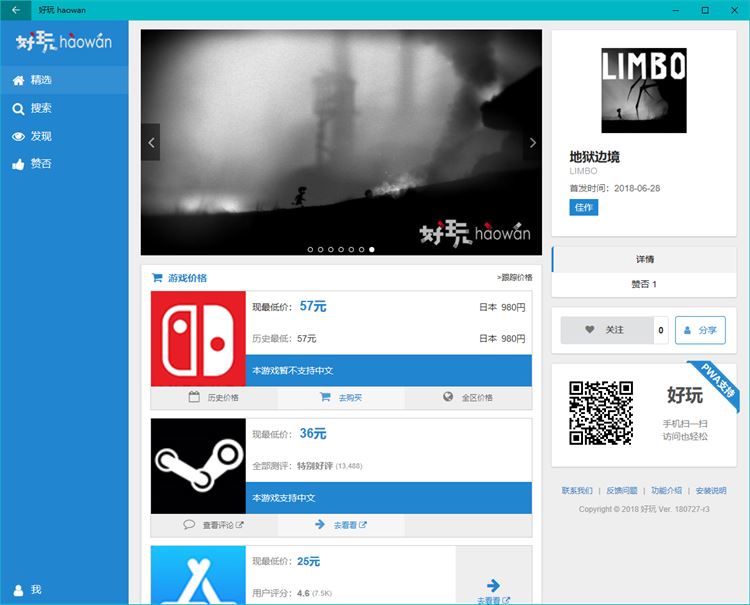Open the 发现 discover menu item
The width and height of the screenshot is (750, 605).
pos(64,136)
